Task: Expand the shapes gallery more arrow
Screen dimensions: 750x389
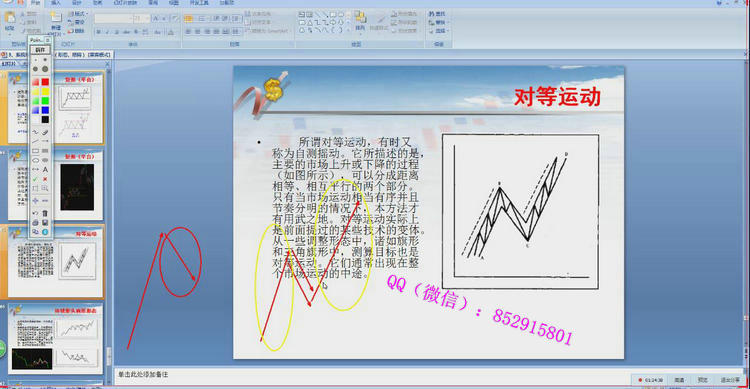Action: 348,30
